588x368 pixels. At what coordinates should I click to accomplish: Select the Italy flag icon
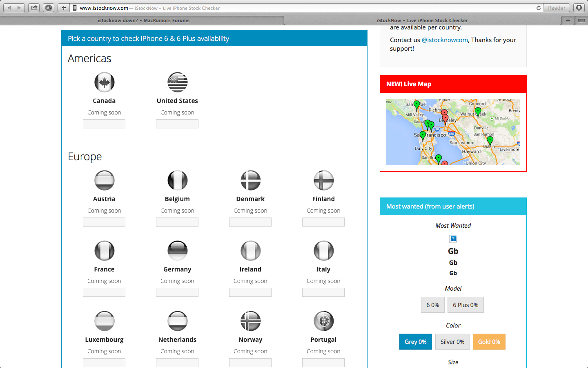323,251
